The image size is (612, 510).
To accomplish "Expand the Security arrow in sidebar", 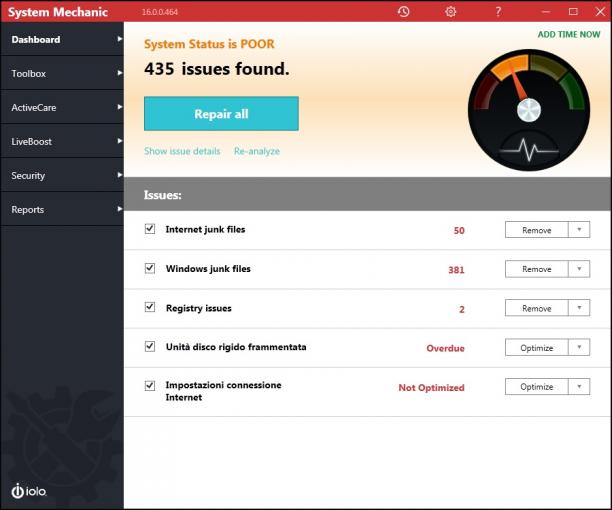I will [119, 175].
